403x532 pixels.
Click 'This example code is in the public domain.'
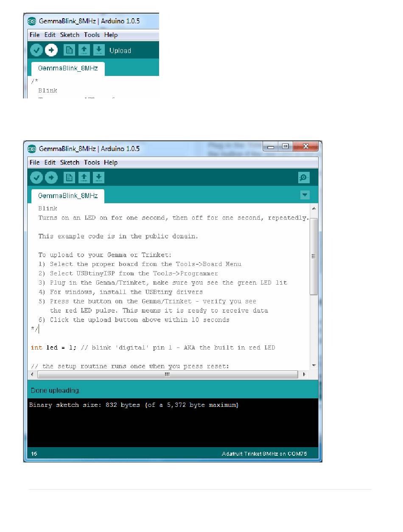[118, 236]
